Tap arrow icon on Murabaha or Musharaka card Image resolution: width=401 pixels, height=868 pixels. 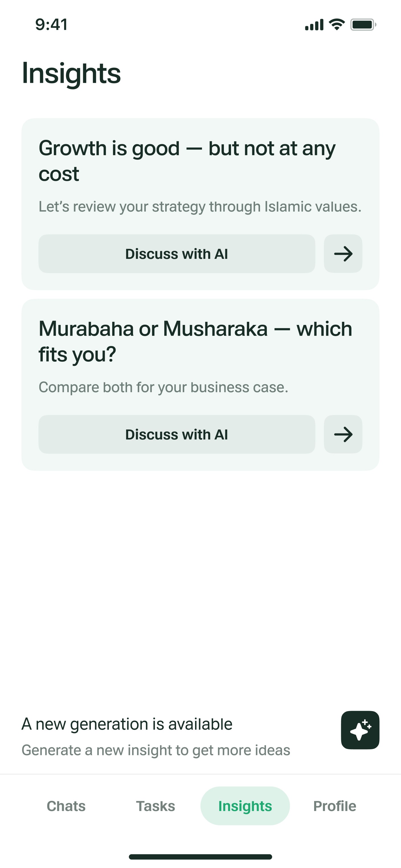tap(343, 434)
